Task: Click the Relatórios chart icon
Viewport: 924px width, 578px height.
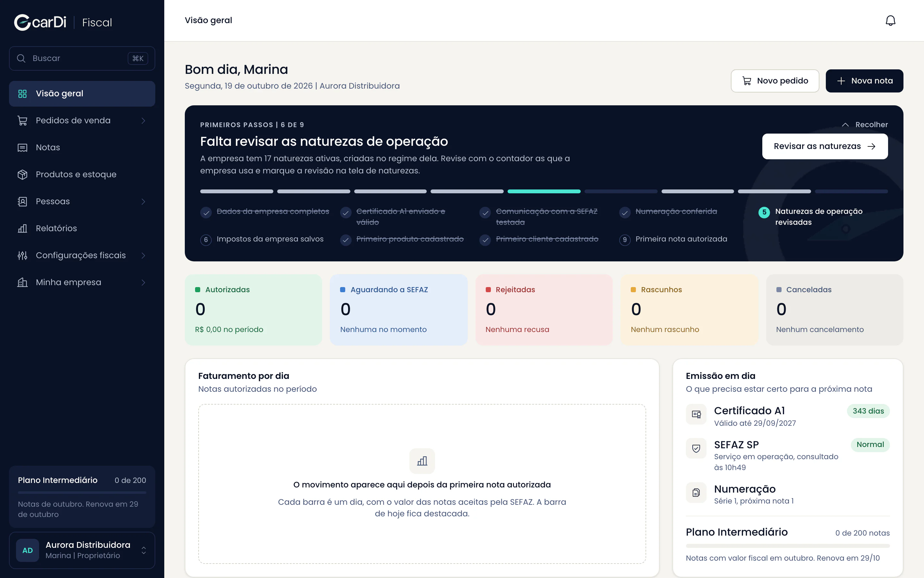Action: (22, 229)
